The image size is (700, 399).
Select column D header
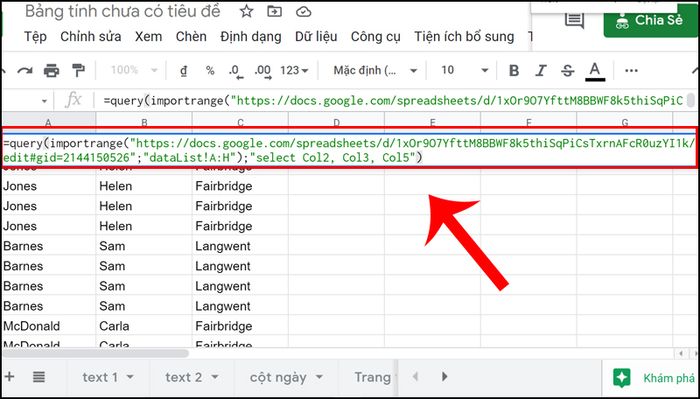click(x=336, y=123)
